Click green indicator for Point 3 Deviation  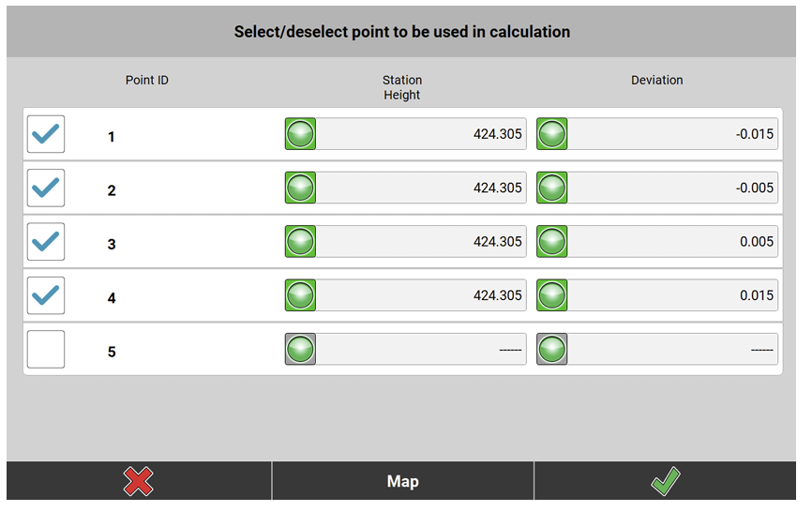pyautogui.click(x=551, y=242)
